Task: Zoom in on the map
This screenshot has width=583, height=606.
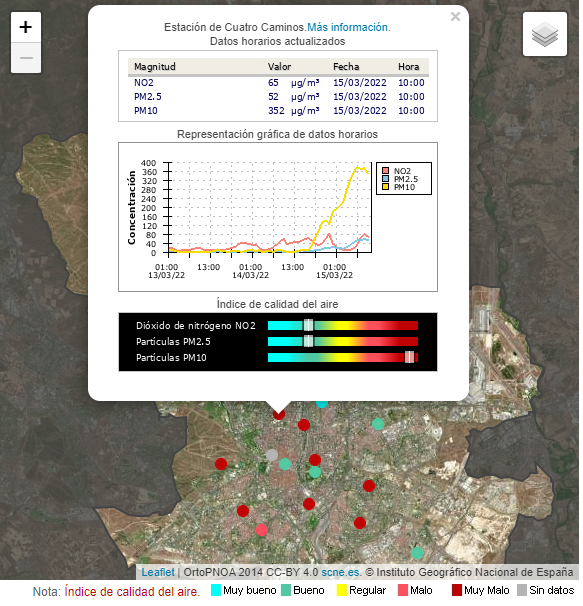Action: pos(26,27)
